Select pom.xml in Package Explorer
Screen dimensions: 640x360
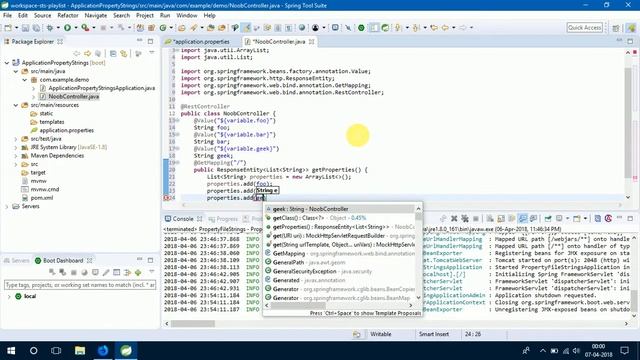click(x=42, y=198)
